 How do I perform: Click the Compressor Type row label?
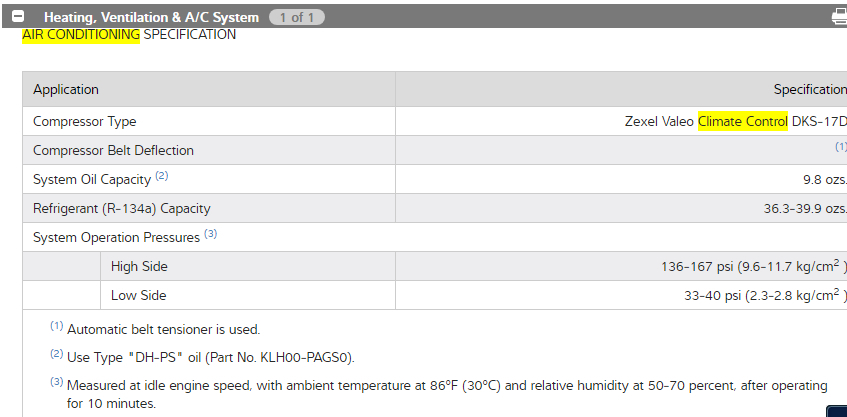tap(84, 121)
